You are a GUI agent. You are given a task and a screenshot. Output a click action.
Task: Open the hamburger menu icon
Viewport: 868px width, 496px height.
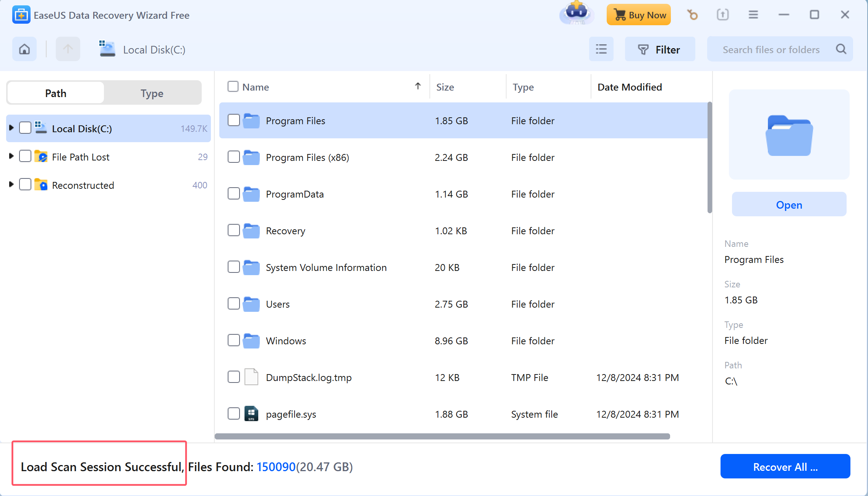tap(753, 15)
